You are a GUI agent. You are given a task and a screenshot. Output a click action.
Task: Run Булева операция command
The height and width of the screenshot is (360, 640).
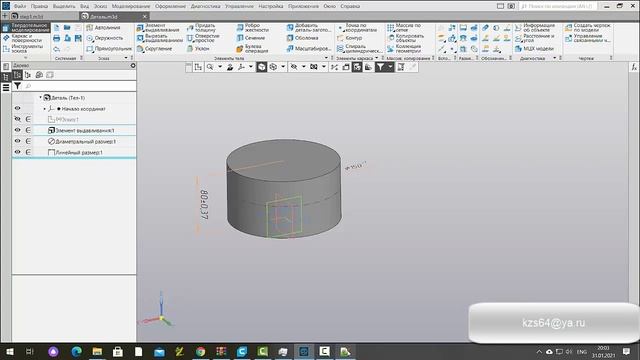(252, 49)
